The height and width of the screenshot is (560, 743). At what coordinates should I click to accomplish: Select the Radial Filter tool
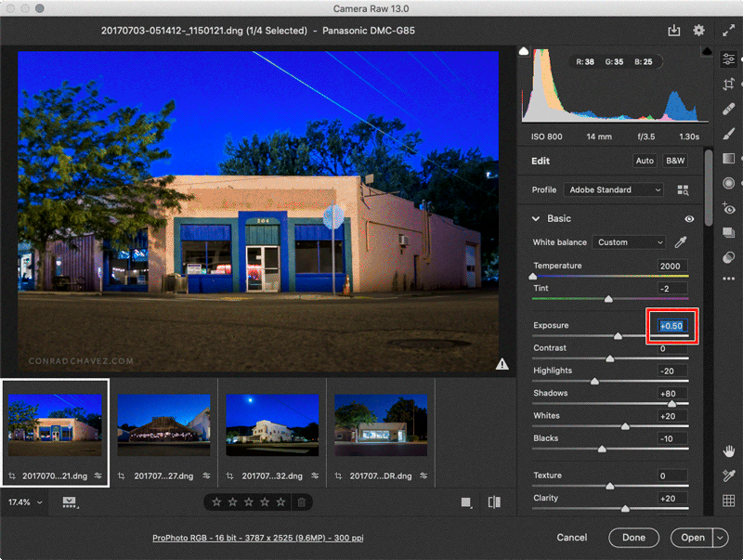[728, 183]
